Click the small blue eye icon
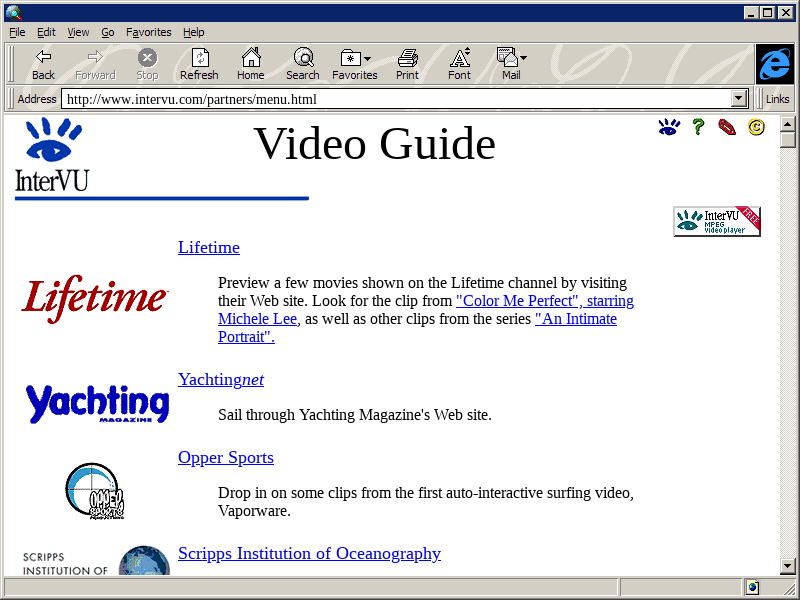The image size is (800, 600). [669, 127]
